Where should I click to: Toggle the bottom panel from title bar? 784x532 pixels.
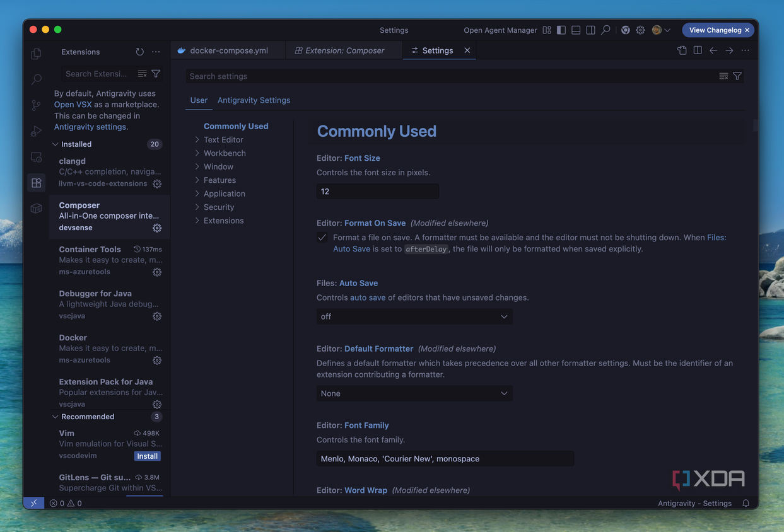[x=576, y=30]
